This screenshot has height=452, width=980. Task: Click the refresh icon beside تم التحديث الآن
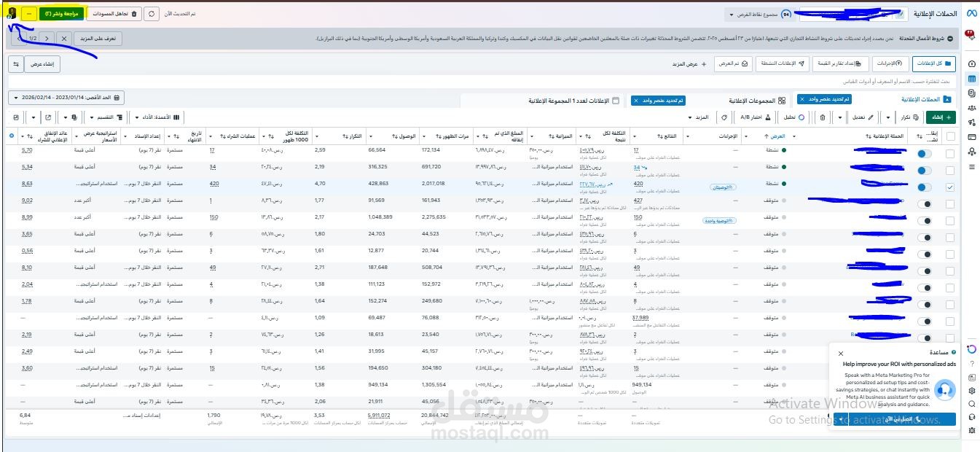pos(152,14)
